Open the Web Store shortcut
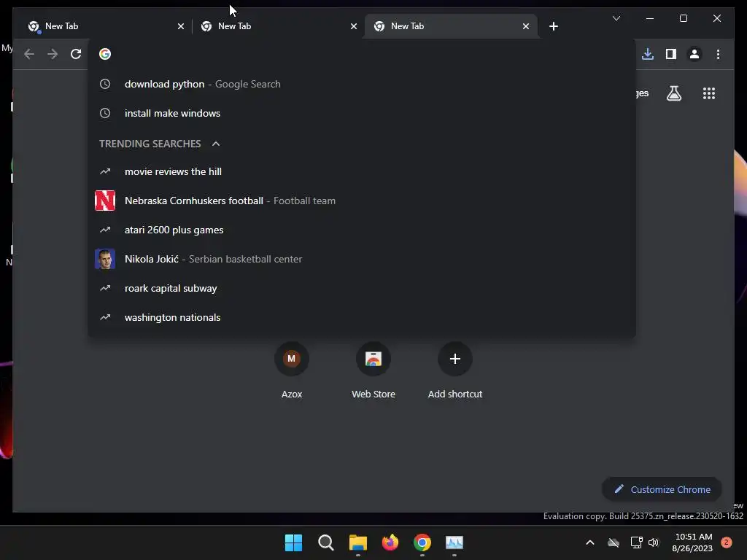 pos(373,370)
